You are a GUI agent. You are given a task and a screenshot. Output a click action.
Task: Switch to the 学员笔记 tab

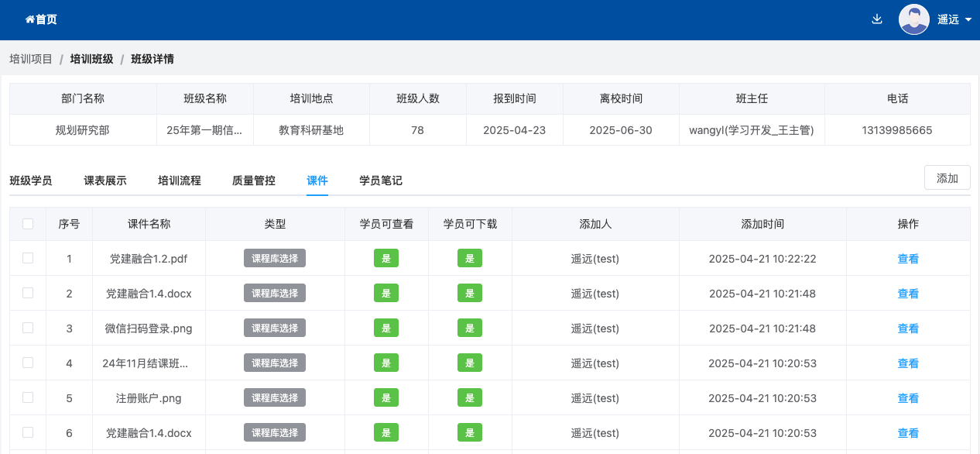coord(381,181)
